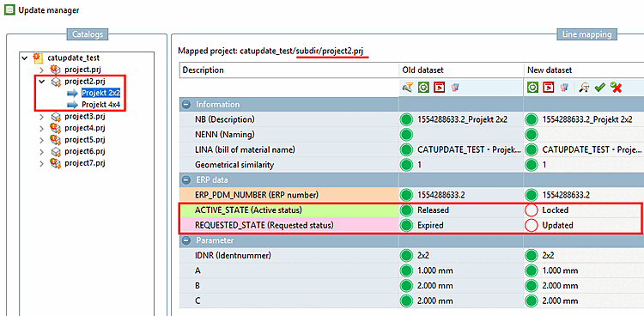Click green 3D view icon under New dataset
Screen dimensions: 644x316
(533, 88)
